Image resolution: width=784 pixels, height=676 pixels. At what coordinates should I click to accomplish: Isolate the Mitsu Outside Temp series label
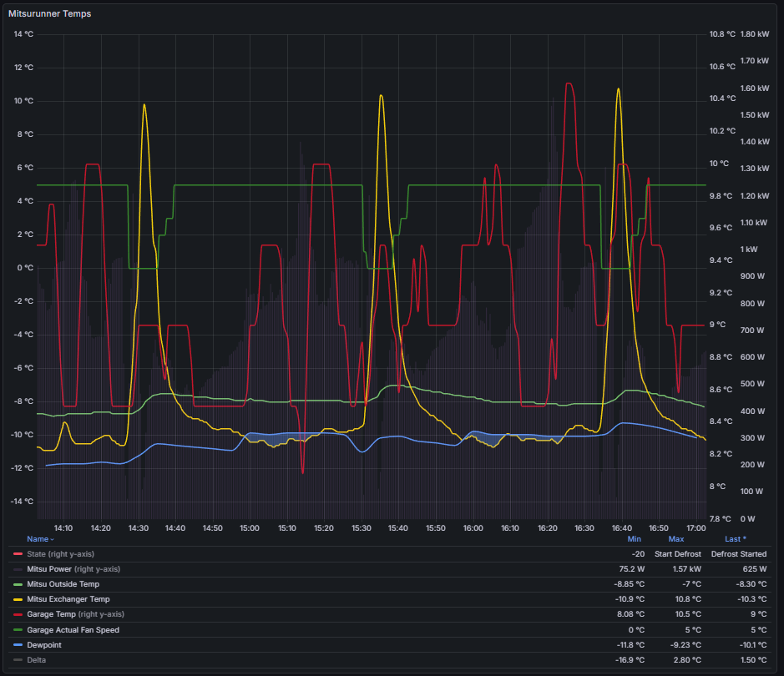(63, 584)
